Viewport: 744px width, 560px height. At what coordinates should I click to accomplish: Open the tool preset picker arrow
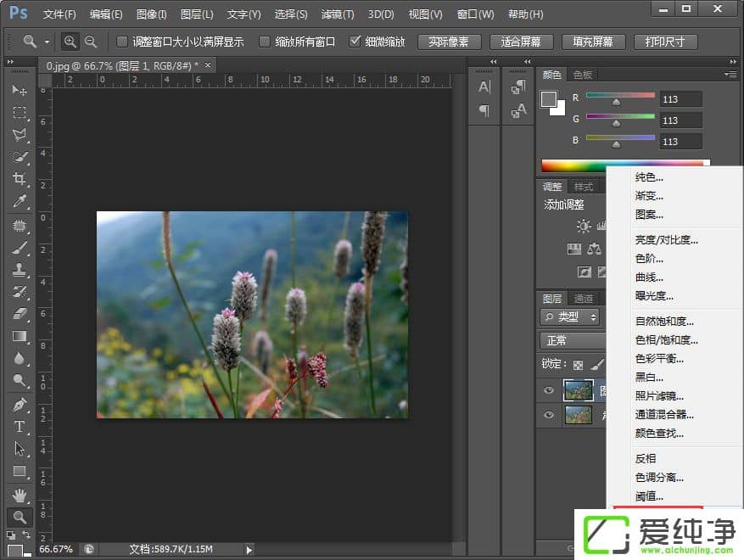[x=47, y=42]
